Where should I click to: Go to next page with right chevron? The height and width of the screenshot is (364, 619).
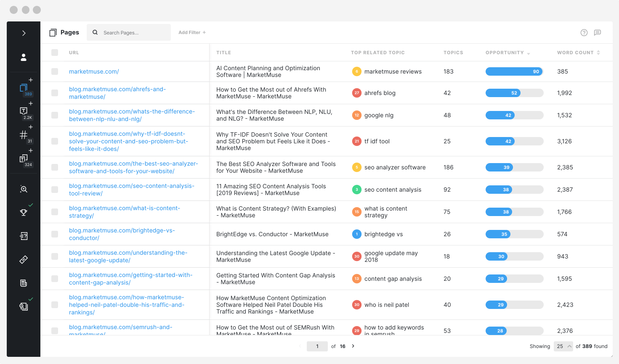(353, 346)
